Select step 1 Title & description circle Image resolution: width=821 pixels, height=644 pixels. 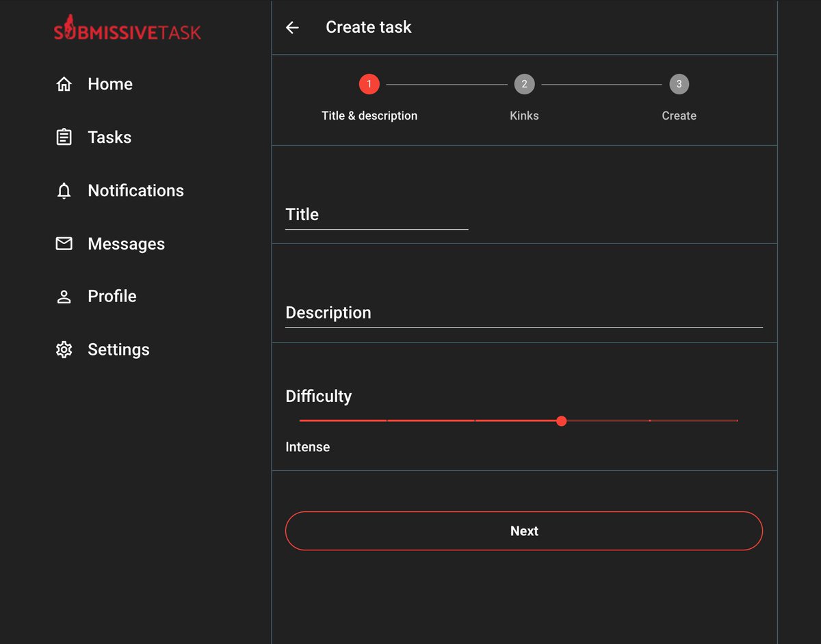(x=369, y=83)
